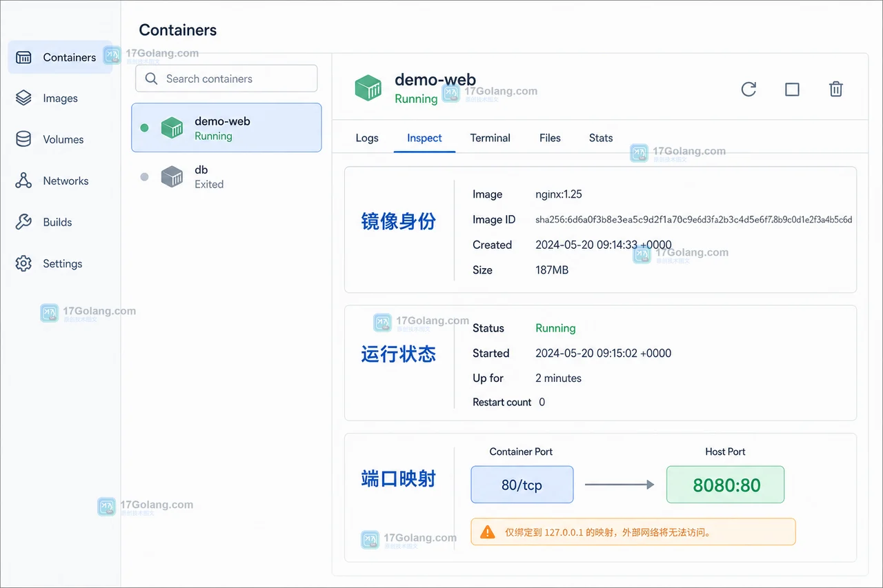
Task: Click the gray exited status dot
Action: (x=144, y=176)
